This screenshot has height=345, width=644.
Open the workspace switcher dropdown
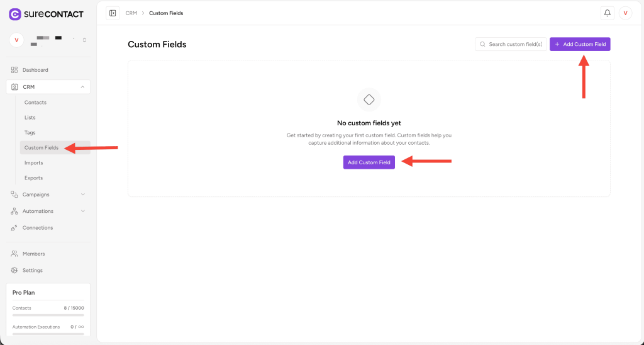tap(84, 40)
